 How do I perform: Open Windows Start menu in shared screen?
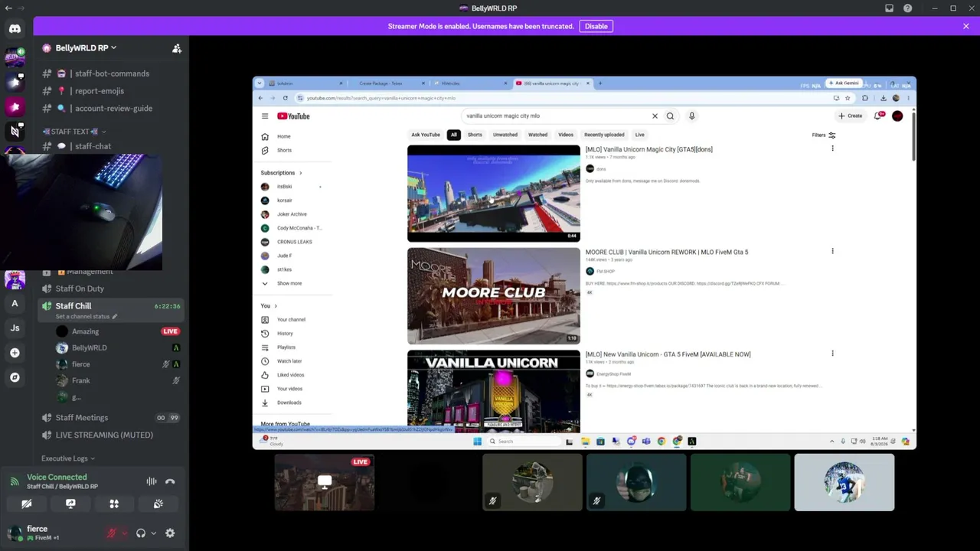point(477,442)
